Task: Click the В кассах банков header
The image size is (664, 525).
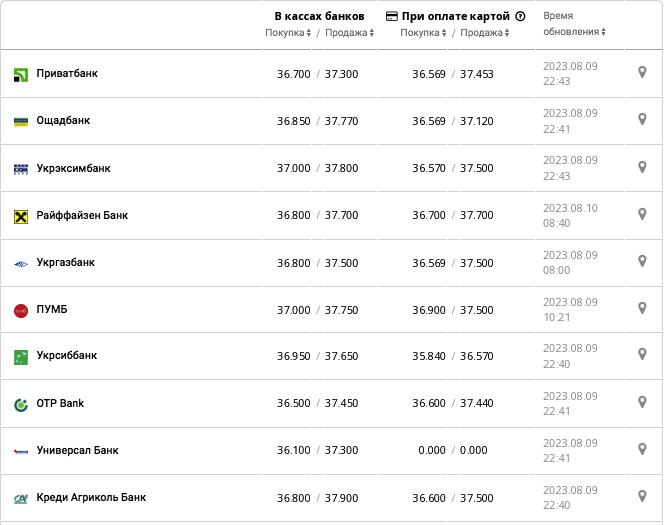Action: click(319, 17)
